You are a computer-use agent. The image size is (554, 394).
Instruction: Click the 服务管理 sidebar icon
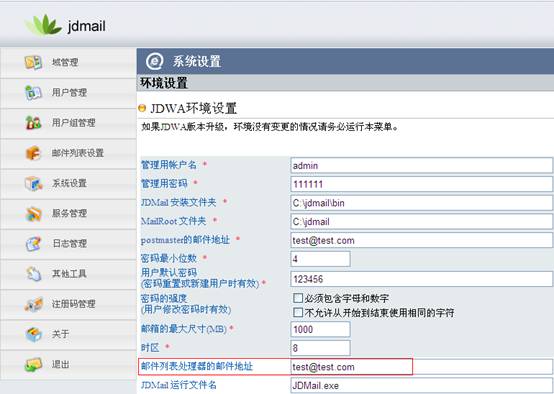(x=33, y=213)
